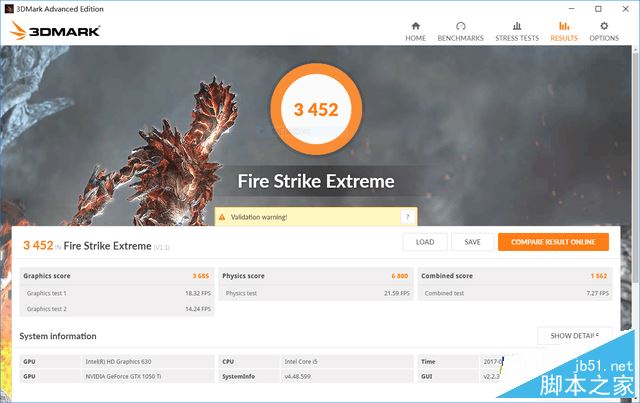Click the circular 3 452 score badge

(x=316, y=109)
